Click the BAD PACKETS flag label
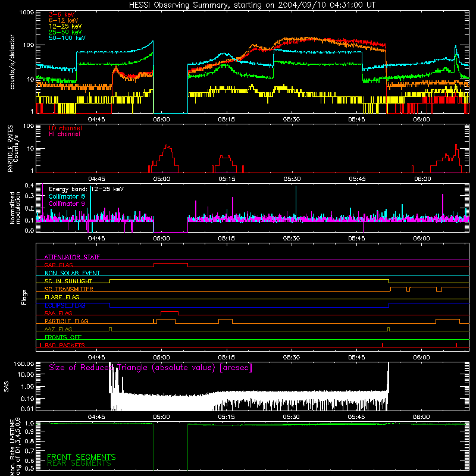 click(65, 345)
